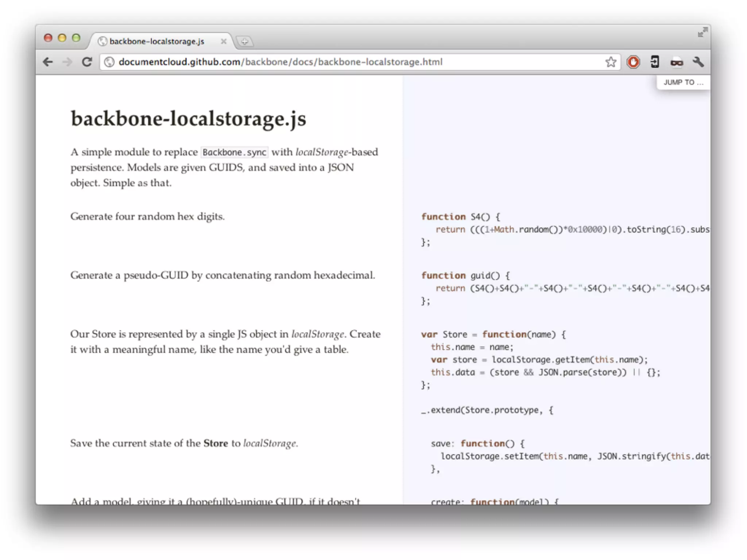Open the phone-arrow extension icon
747x560 pixels.
(x=655, y=62)
